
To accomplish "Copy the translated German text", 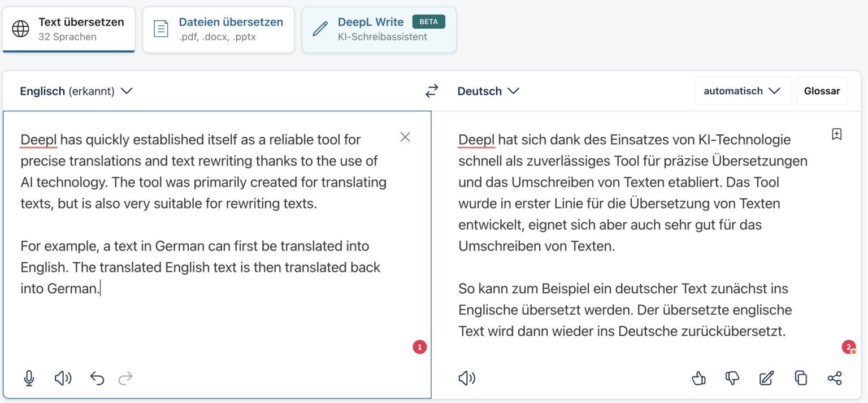I will (801, 378).
